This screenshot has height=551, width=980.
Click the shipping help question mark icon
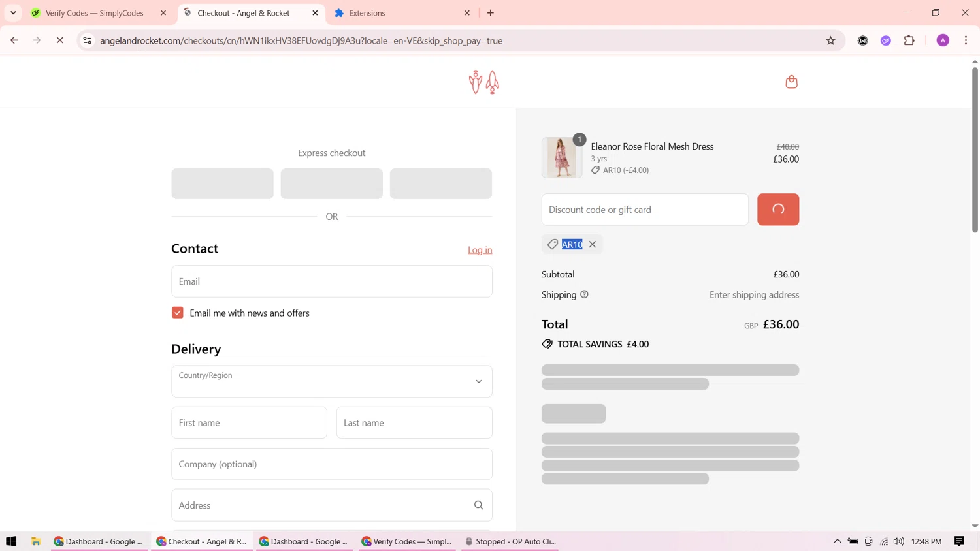[x=584, y=294]
